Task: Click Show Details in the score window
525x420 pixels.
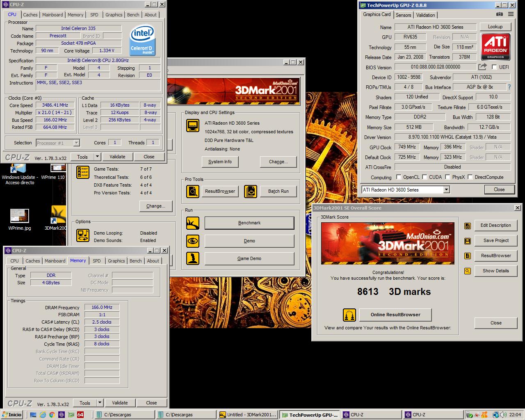Action: pyautogui.click(x=495, y=271)
